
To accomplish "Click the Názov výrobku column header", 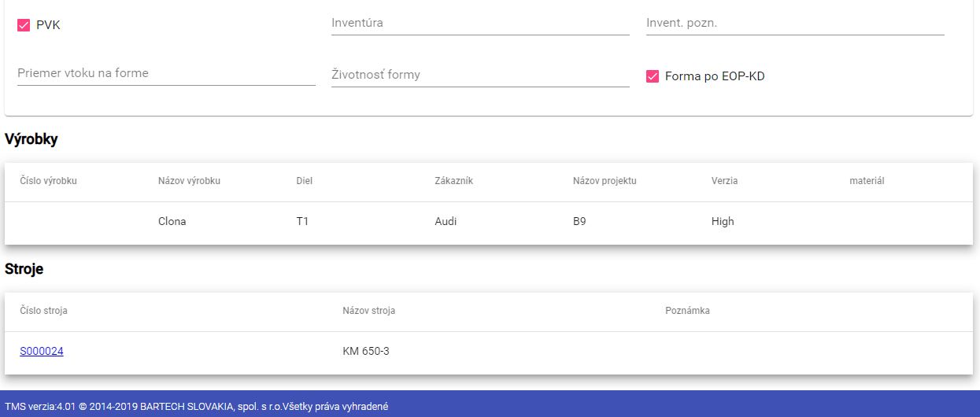I will 189,181.
